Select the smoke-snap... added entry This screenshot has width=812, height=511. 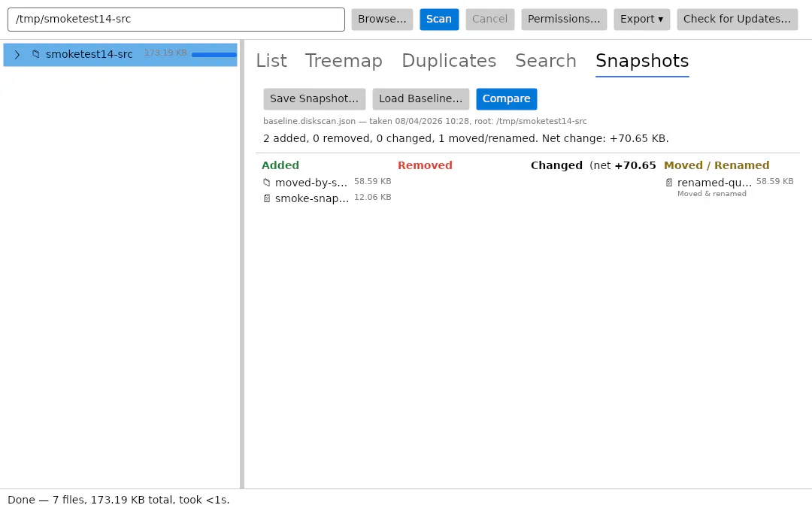327,198
